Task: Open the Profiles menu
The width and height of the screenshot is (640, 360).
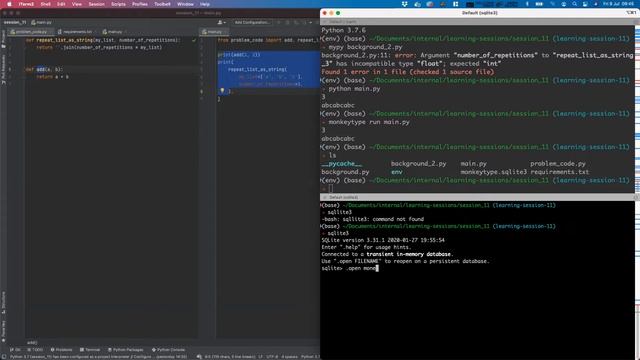Action: pos(140,4)
